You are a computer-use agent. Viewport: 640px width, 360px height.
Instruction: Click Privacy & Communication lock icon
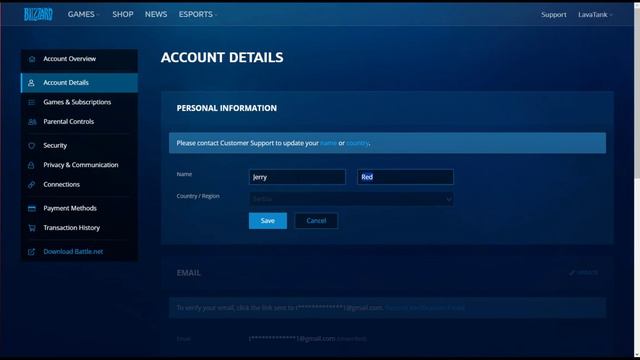(x=31, y=165)
